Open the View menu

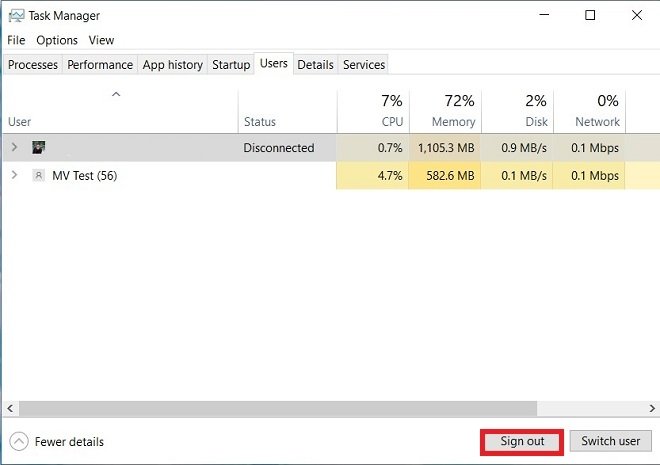click(101, 40)
